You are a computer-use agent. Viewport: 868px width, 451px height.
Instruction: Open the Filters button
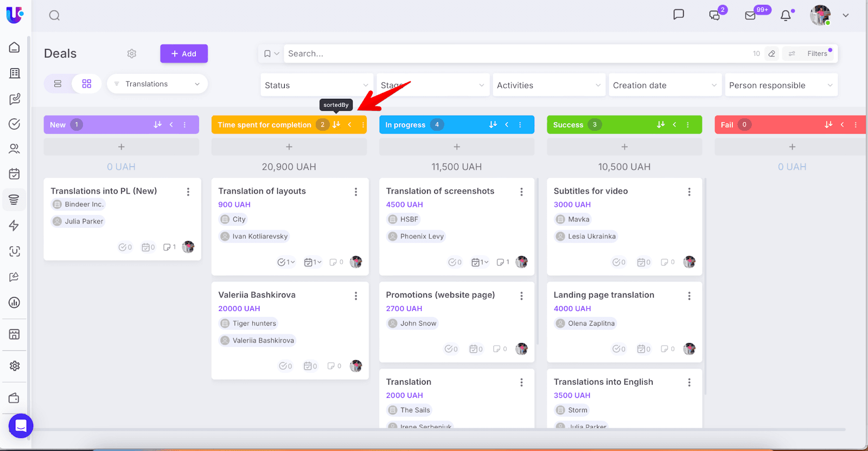click(x=810, y=54)
